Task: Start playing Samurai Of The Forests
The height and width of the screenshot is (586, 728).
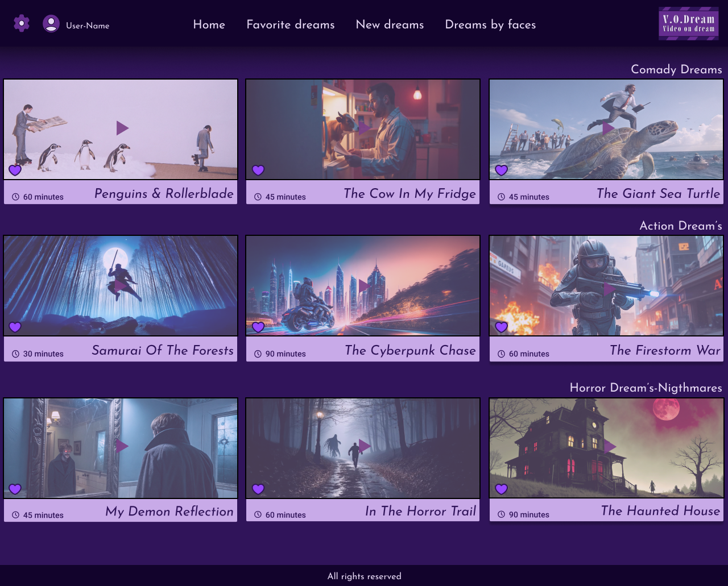Action: click(121, 286)
